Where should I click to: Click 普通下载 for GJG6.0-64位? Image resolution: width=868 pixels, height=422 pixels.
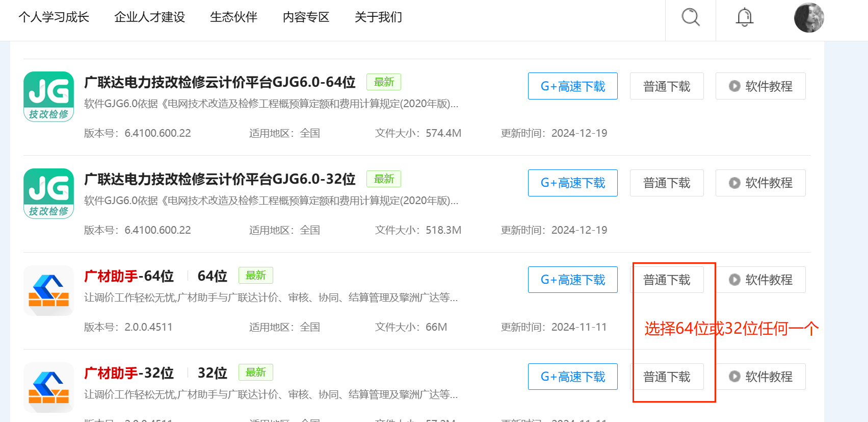pyautogui.click(x=667, y=86)
